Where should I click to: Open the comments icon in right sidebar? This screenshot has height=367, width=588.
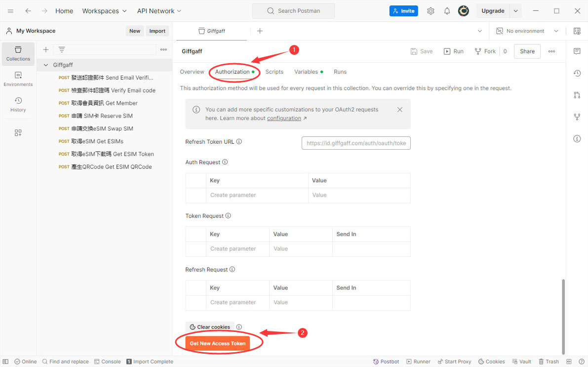[x=577, y=51]
